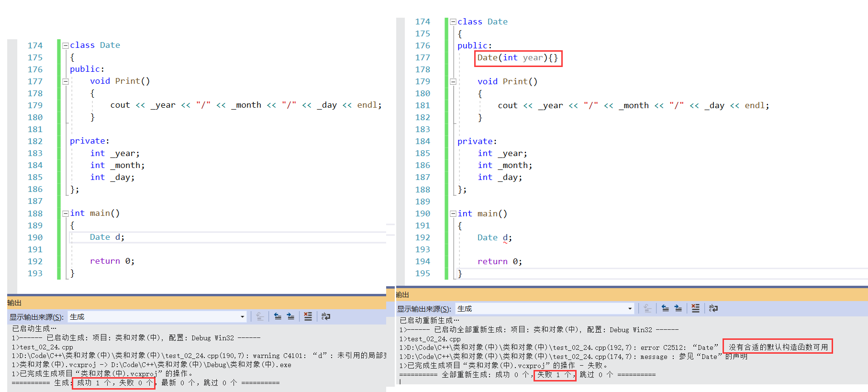Collapse class Date block in right editor

coord(453,22)
